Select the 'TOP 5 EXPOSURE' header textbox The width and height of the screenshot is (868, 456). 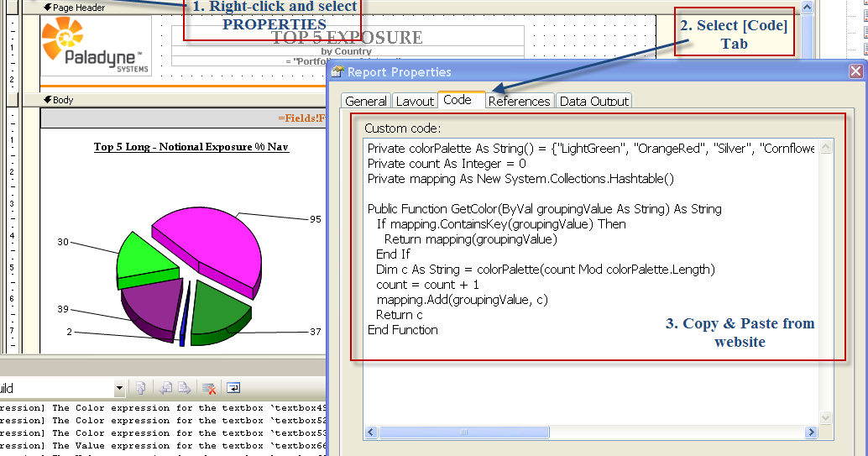click(x=348, y=37)
